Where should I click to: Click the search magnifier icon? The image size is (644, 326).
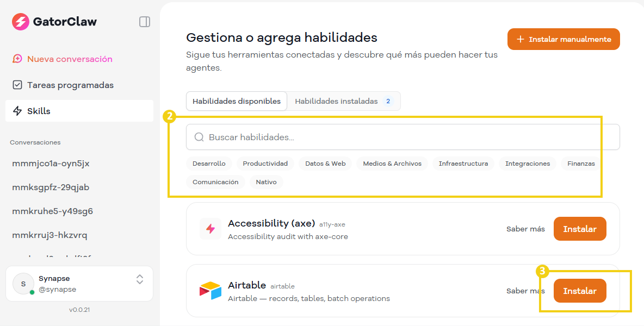point(199,137)
